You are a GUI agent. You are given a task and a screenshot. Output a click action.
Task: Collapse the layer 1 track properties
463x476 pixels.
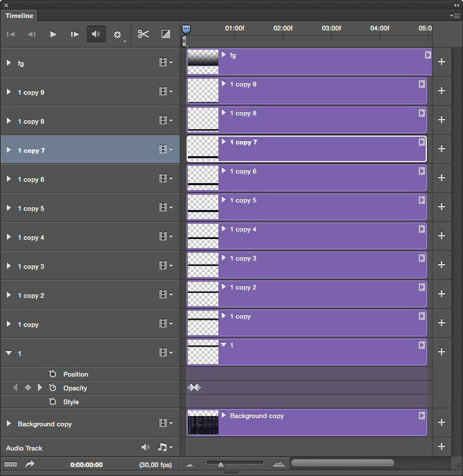pyautogui.click(x=9, y=353)
